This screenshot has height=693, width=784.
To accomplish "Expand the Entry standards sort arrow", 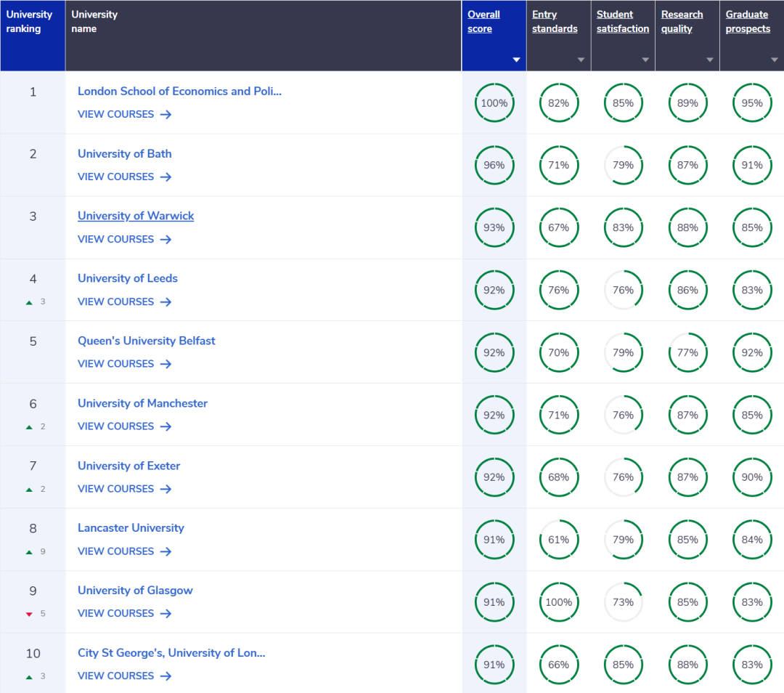I will [x=581, y=60].
